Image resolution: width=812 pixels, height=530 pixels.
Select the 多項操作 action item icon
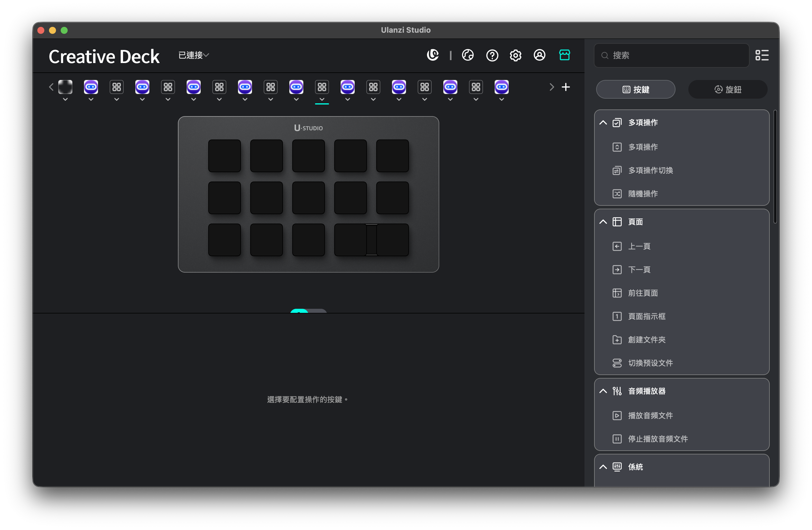coord(617,147)
